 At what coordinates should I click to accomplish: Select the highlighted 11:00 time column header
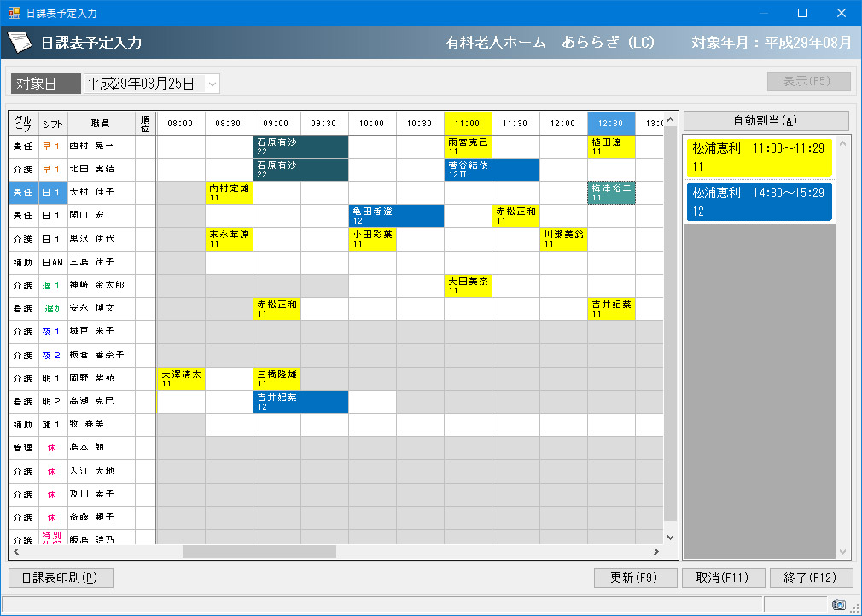tap(468, 123)
